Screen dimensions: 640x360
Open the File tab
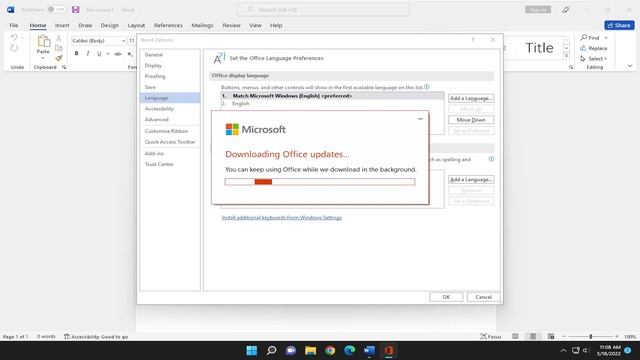tap(14, 25)
